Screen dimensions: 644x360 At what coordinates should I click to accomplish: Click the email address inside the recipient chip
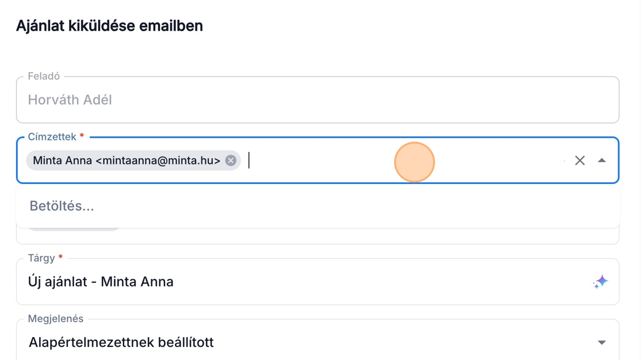158,160
